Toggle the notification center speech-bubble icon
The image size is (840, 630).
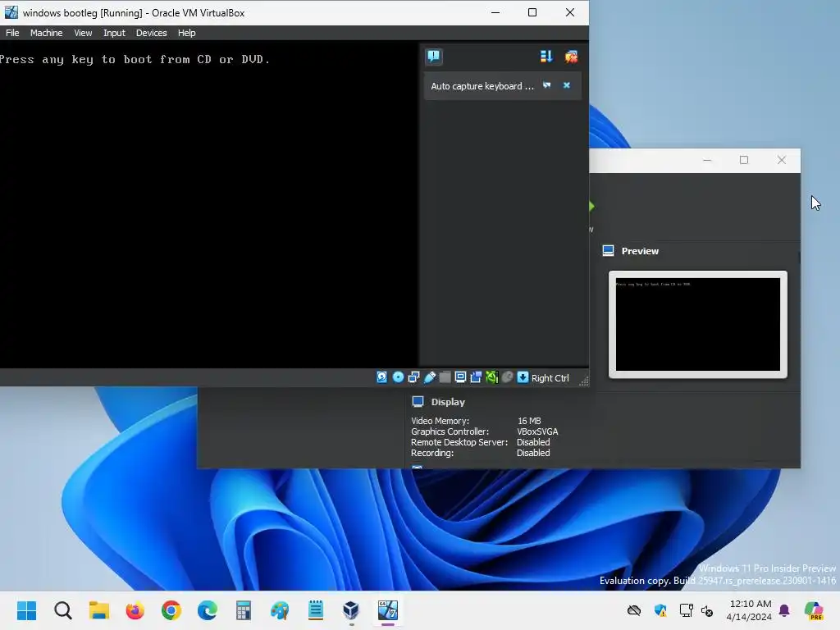tap(434, 57)
